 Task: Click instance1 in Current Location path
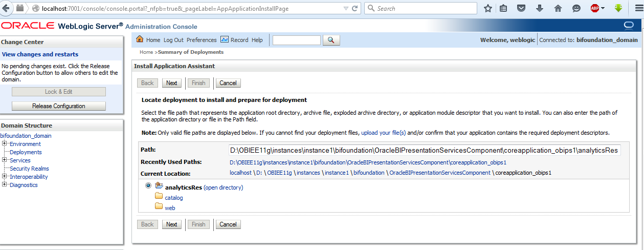click(336, 173)
